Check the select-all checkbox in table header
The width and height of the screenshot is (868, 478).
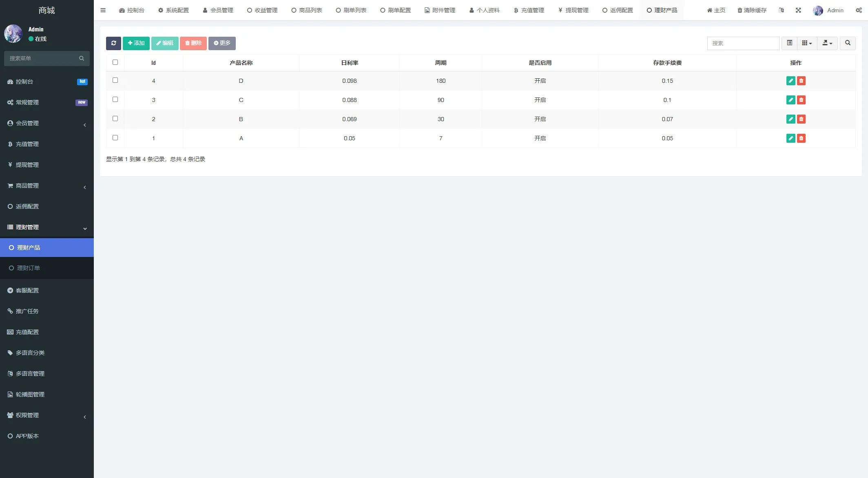[115, 62]
